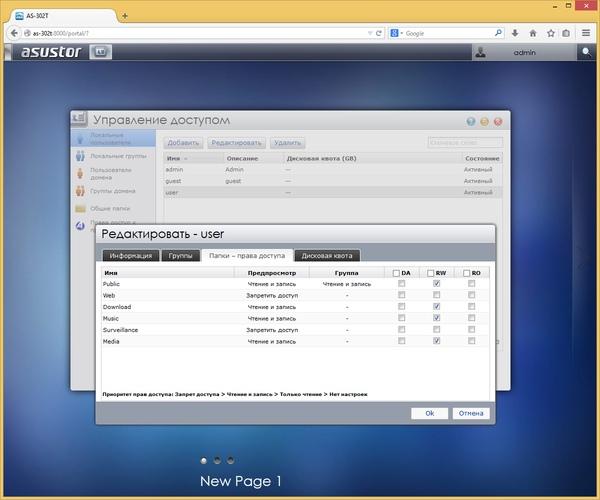Check RO for the Download folder
Screen dimensions: 600x500
tap(471, 306)
